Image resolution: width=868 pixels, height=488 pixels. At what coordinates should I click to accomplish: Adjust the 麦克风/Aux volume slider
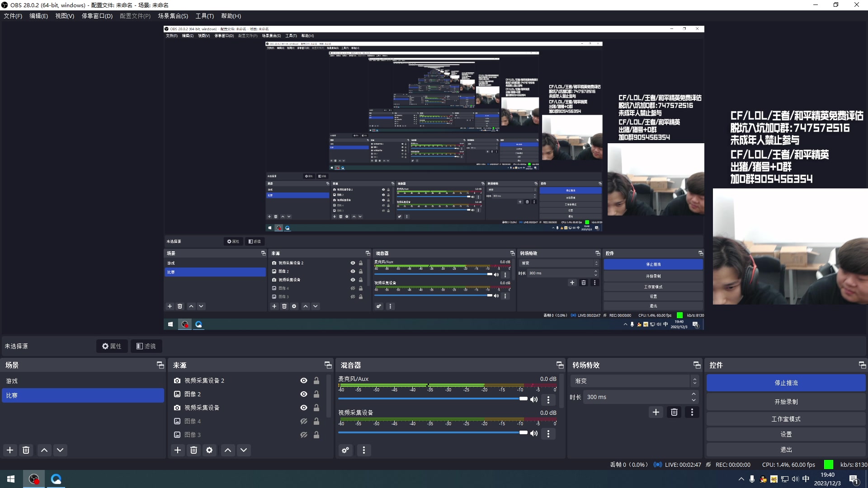click(x=523, y=399)
